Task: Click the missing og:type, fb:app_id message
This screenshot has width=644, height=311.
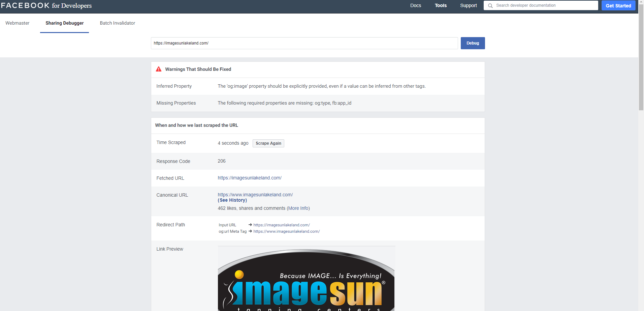Action: click(x=285, y=103)
